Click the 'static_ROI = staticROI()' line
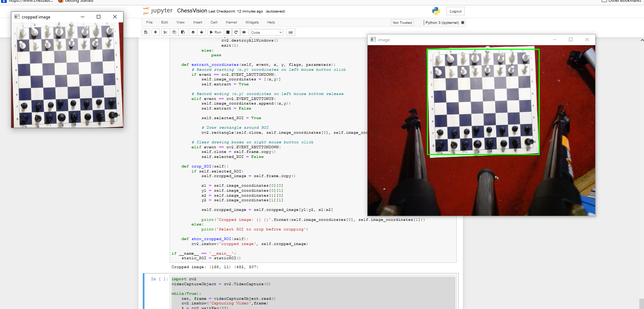Screen dimensions: 644x309 [x=211, y=258]
